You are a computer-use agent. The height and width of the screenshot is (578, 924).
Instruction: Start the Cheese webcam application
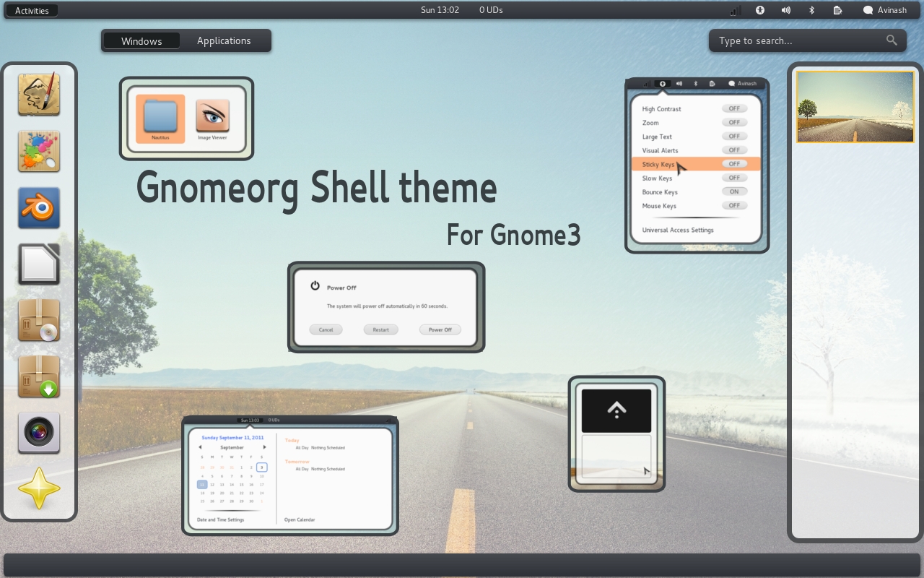point(39,433)
